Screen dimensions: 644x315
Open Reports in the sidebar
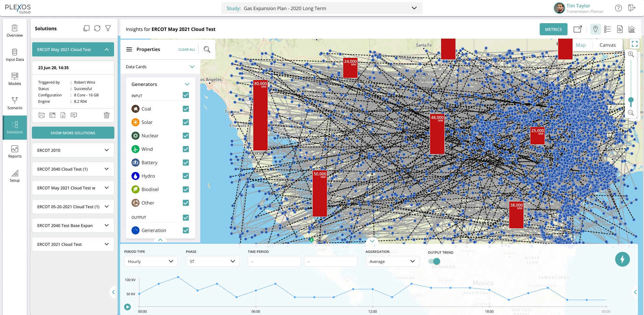pyautogui.click(x=15, y=152)
